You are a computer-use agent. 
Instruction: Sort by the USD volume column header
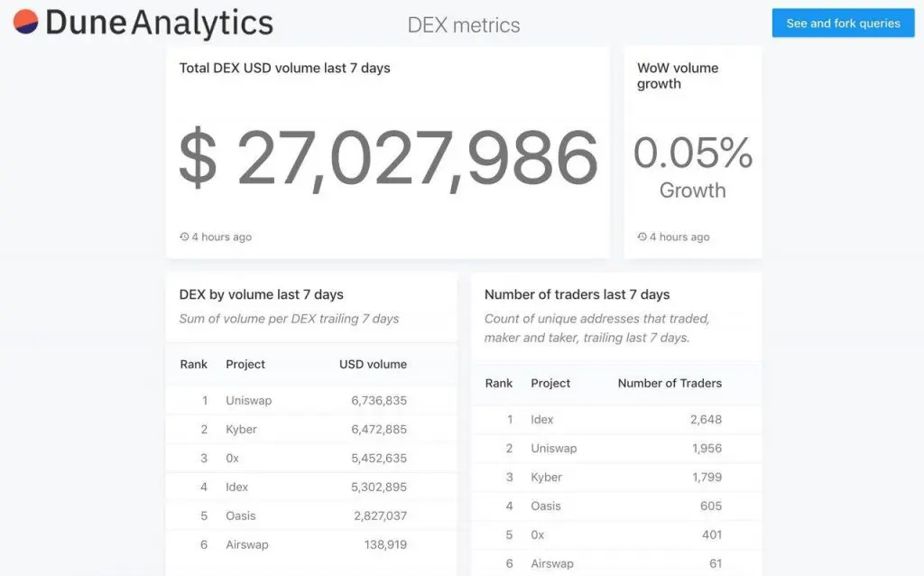(373, 364)
